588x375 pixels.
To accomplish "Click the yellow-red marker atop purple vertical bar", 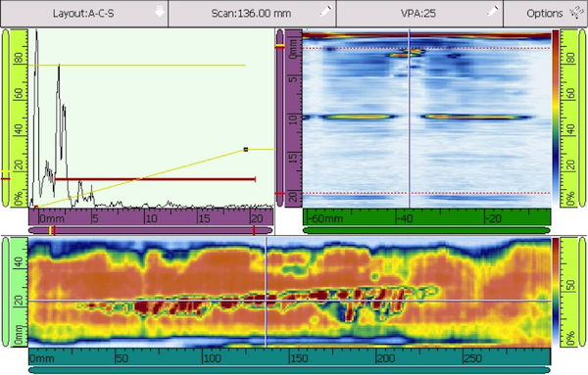I will point(279,46).
